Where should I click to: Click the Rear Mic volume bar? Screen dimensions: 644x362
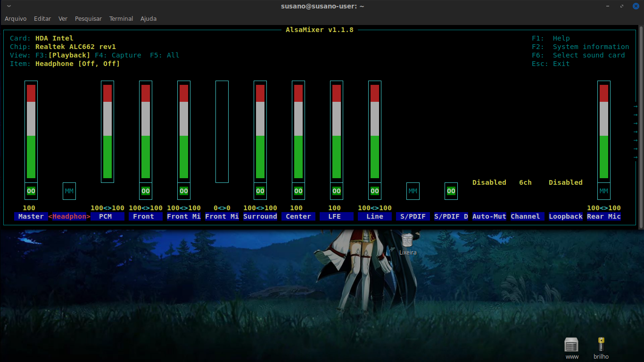(604, 132)
